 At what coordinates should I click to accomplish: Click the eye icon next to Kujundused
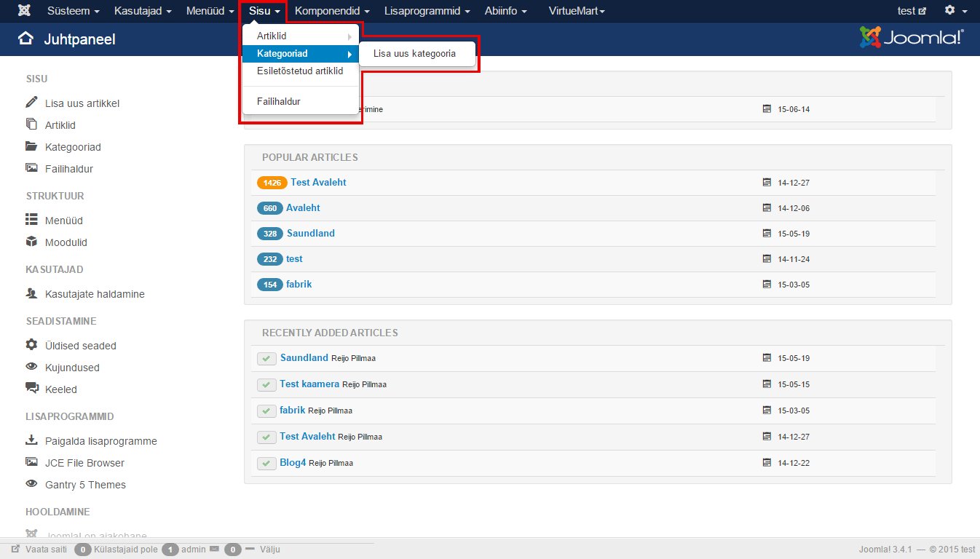31,366
